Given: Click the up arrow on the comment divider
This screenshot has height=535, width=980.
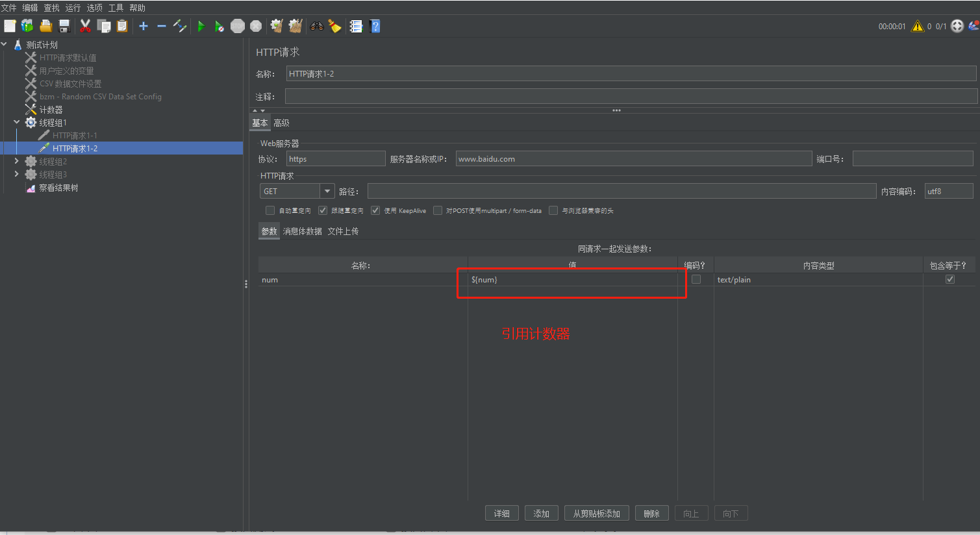Looking at the screenshot, I should pyautogui.click(x=255, y=111).
